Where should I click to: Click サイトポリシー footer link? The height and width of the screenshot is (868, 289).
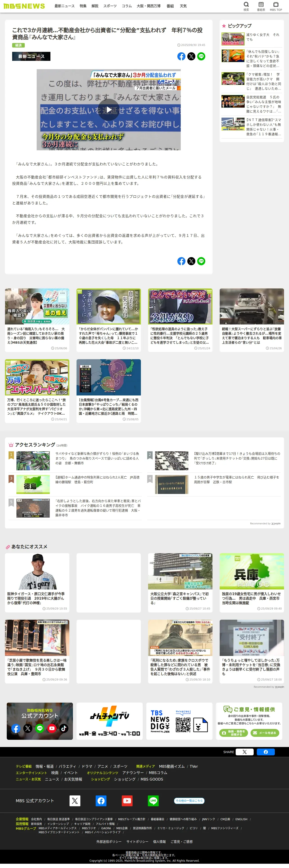pos(137,841)
